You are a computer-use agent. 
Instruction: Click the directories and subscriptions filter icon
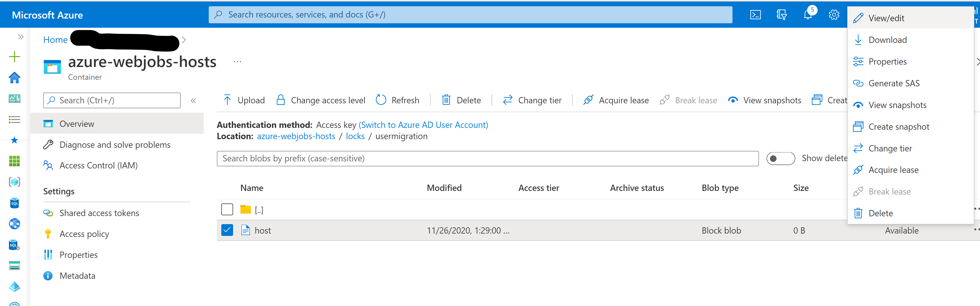(x=781, y=15)
